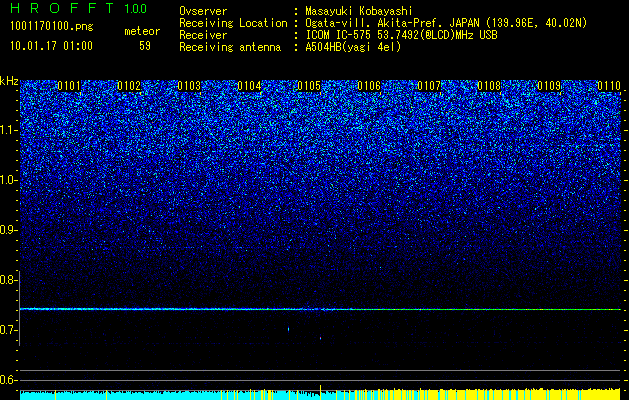Screen dimensions: 629x400
Task: Click the Ovserver label
Action: click(x=203, y=11)
